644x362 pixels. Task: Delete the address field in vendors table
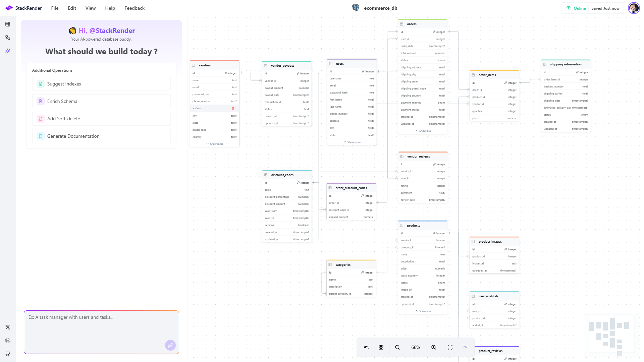[x=233, y=108]
